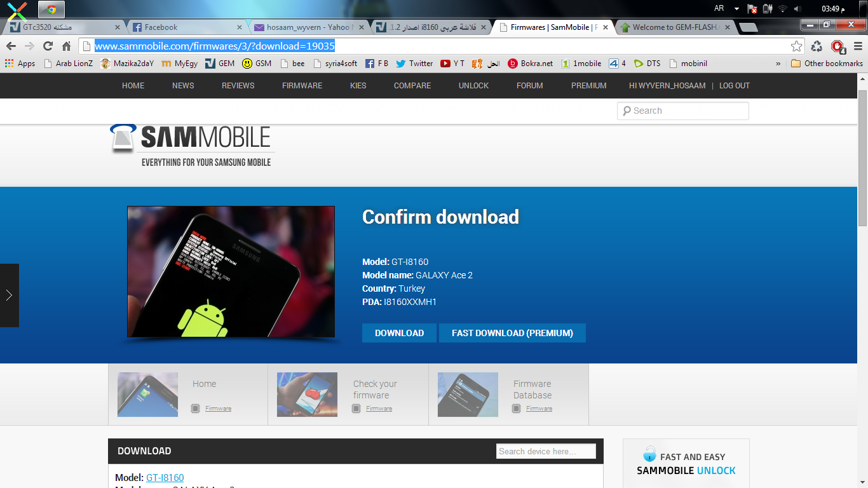Open the NEWS navigation item
868x488 pixels.
click(183, 86)
